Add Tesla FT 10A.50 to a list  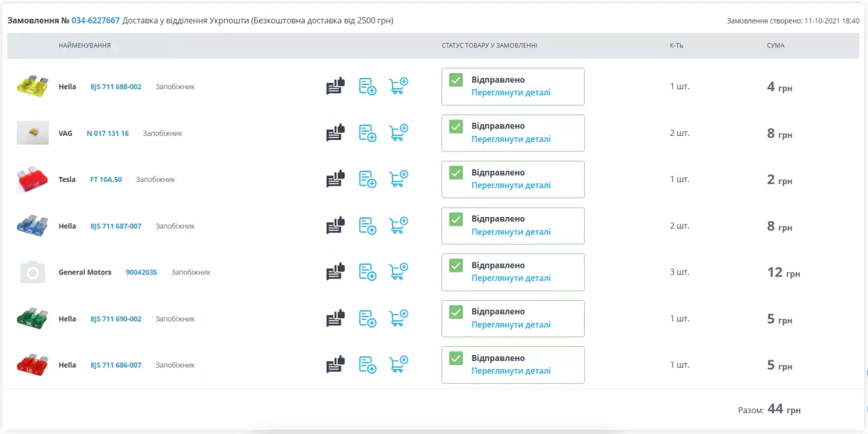[368, 179]
